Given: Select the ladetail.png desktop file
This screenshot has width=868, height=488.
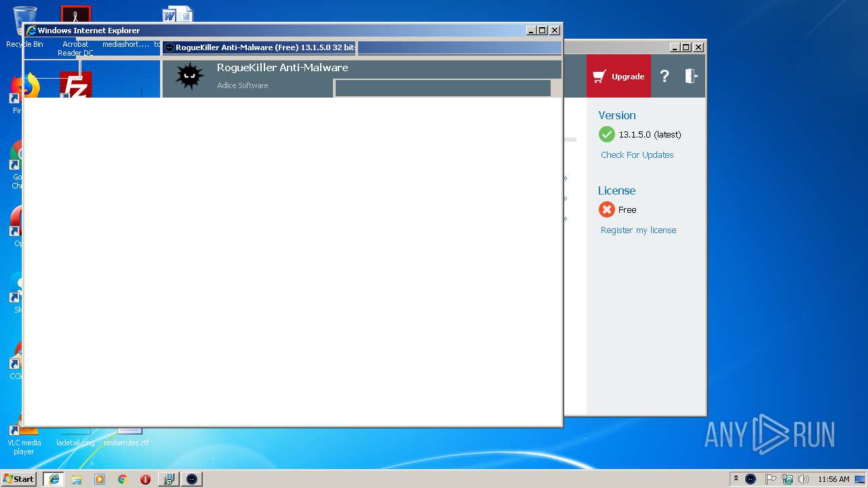Looking at the screenshot, I should [x=75, y=443].
